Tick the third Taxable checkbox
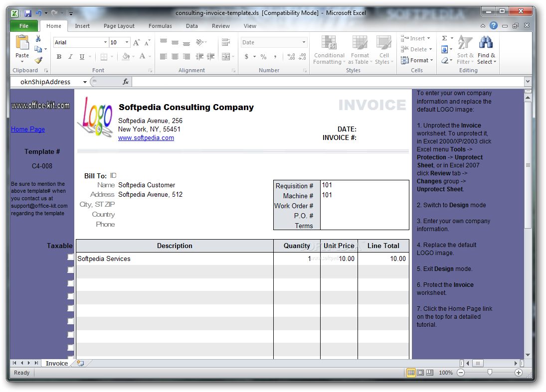 tap(71, 283)
